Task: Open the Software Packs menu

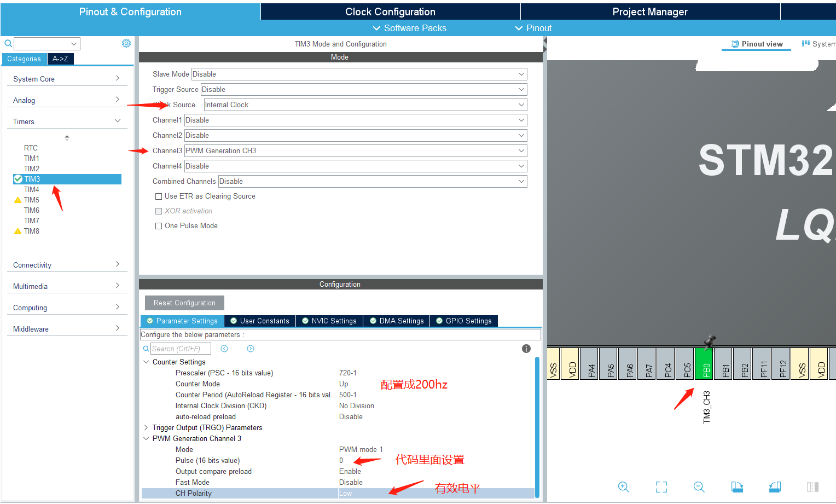Action: [x=409, y=28]
